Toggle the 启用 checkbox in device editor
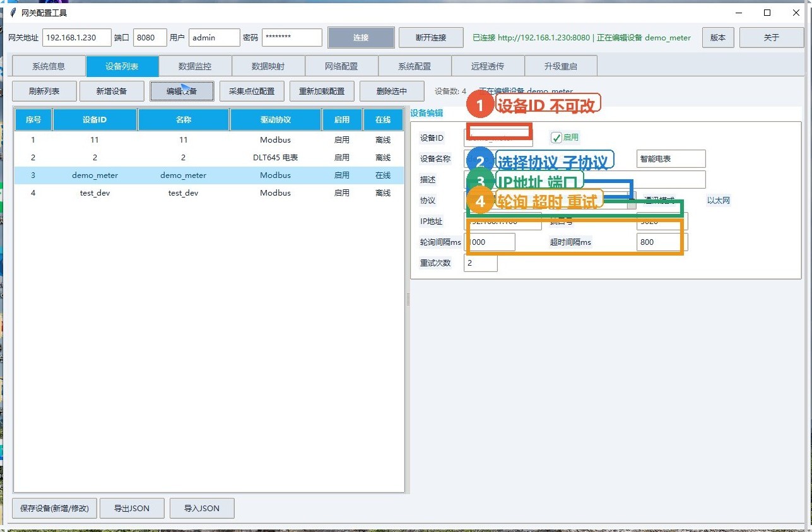This screenshot has height=532, width=812. click(x=556, y=138)
